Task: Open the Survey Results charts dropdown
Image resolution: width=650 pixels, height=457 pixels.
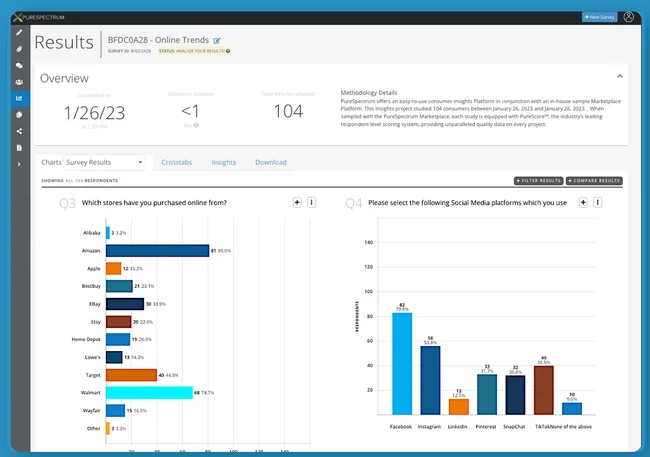Action: point(104,162)
